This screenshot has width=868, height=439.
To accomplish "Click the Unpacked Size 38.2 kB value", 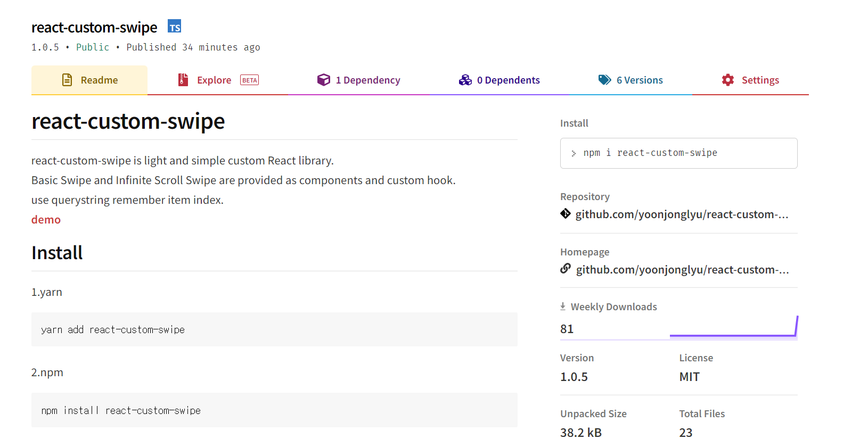I will [580, 432].
